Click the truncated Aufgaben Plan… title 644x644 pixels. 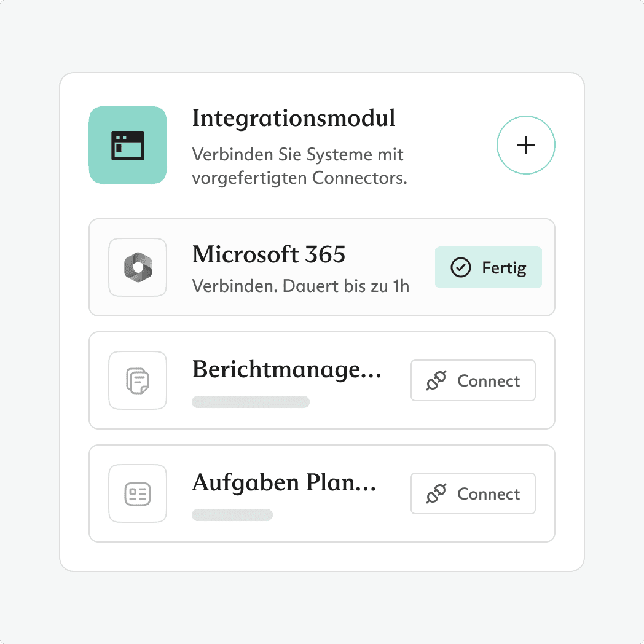click(x=284, y=483)
